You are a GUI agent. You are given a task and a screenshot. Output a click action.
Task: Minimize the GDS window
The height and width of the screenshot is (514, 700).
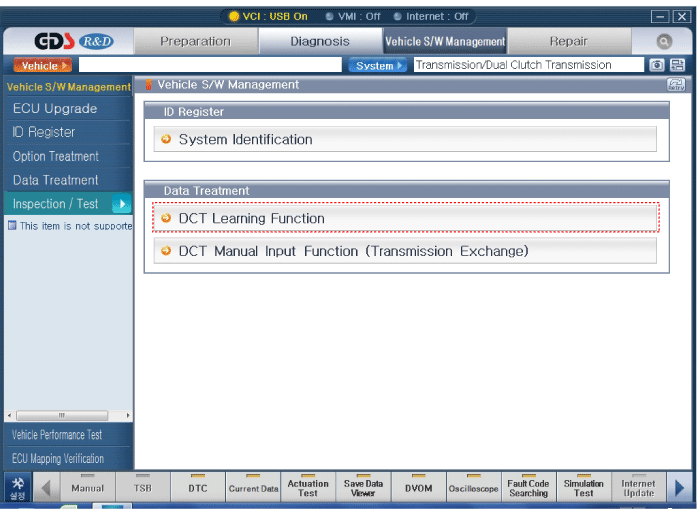(659, 17)
